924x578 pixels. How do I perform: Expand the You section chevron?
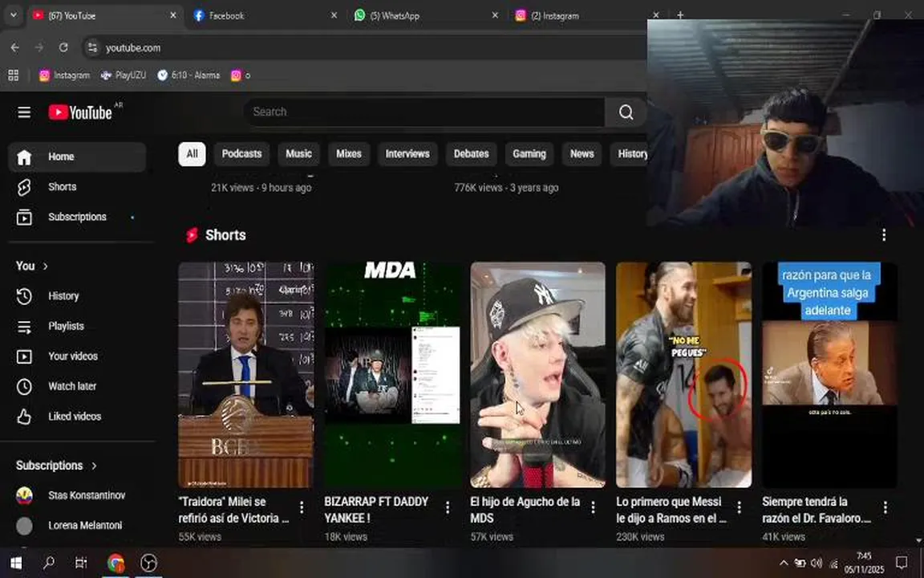(46, 267)
